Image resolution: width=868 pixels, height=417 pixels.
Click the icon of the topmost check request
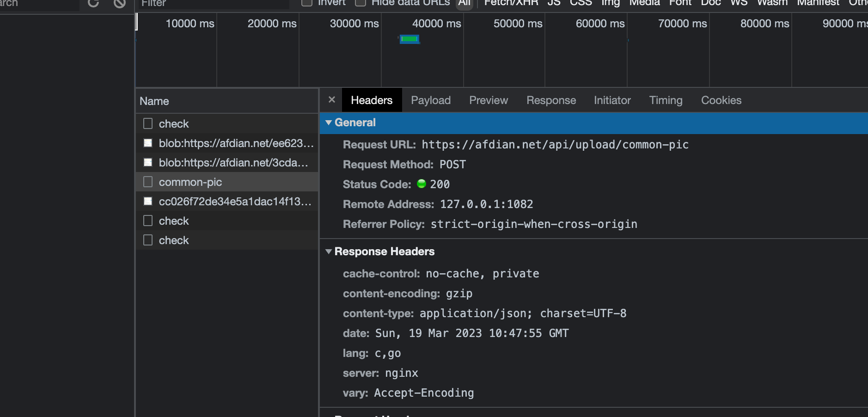pos(148,124)
